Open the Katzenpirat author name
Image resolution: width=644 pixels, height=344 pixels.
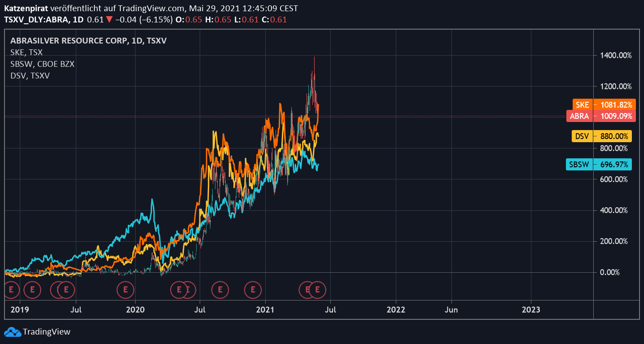coord(26,9)
